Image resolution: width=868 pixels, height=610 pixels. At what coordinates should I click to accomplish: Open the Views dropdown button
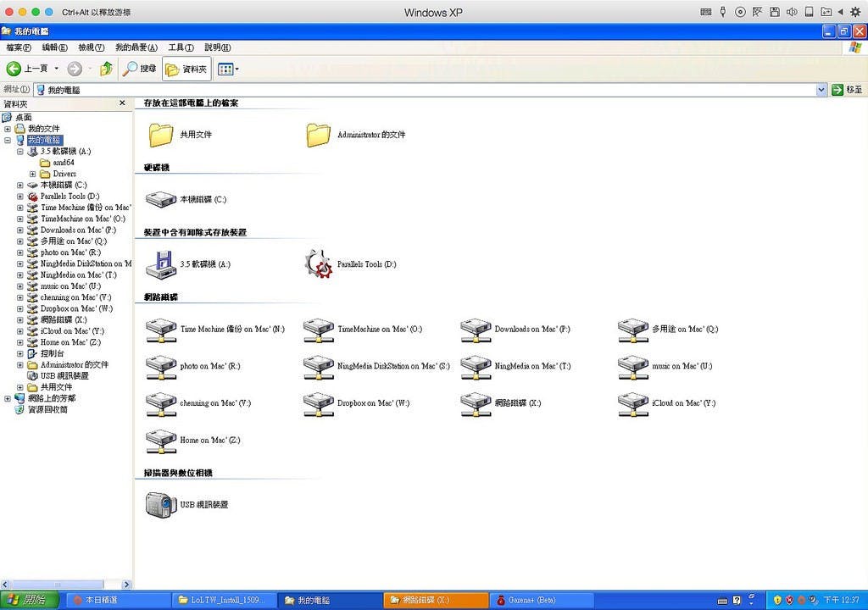227,69
